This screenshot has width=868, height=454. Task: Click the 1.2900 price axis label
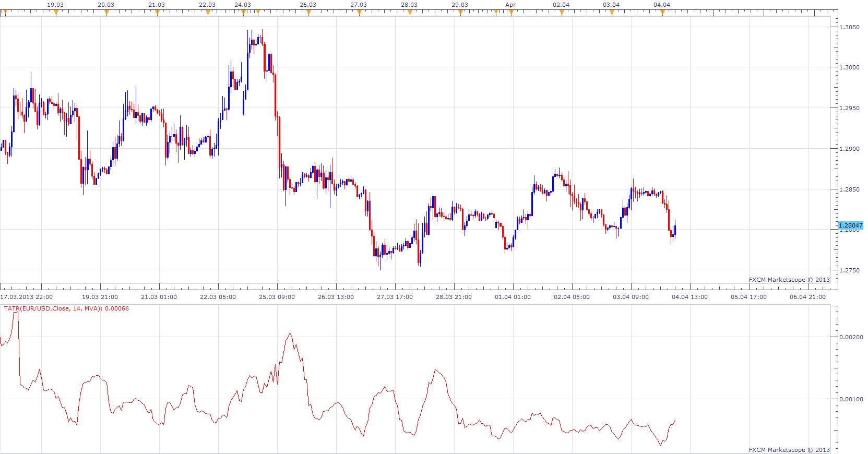pyautogui.click(x=849, y=149)
